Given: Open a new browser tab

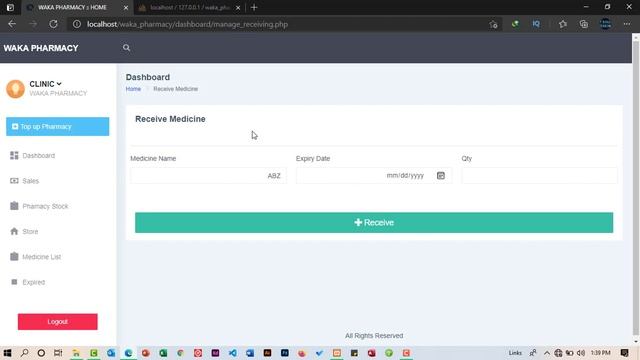Looking at the screenshot, I should tap(254, 7).
